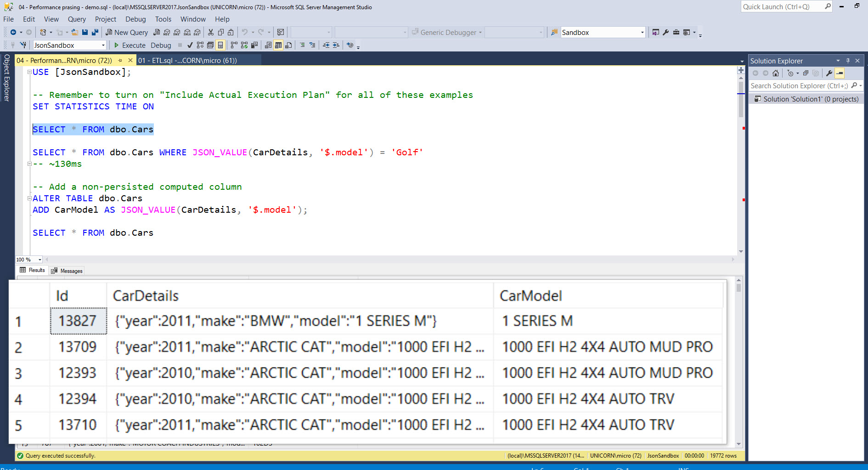Open the Solution Explorer search options dropdown

(x=861, y=85)
